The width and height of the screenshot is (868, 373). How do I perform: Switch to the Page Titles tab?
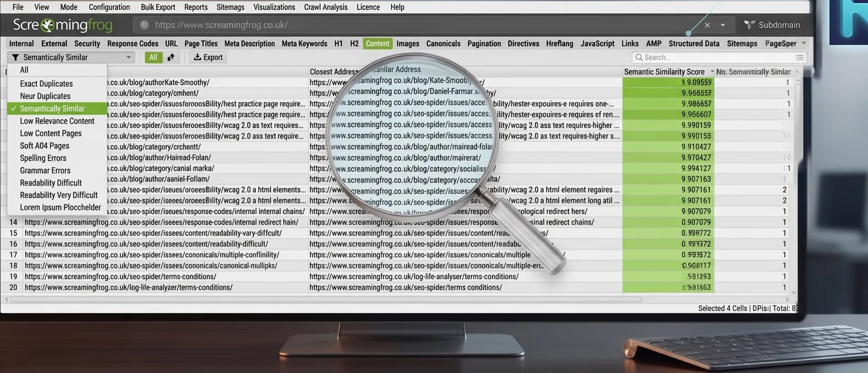[201, 43]
